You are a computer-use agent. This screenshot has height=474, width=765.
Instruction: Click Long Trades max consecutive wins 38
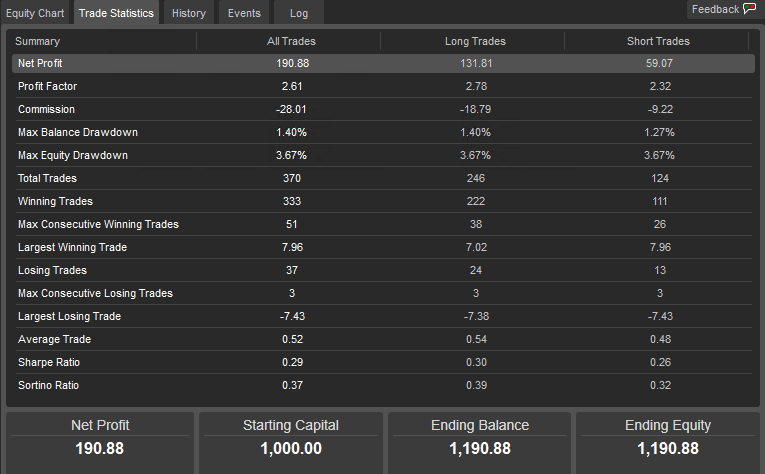point(476,224)
